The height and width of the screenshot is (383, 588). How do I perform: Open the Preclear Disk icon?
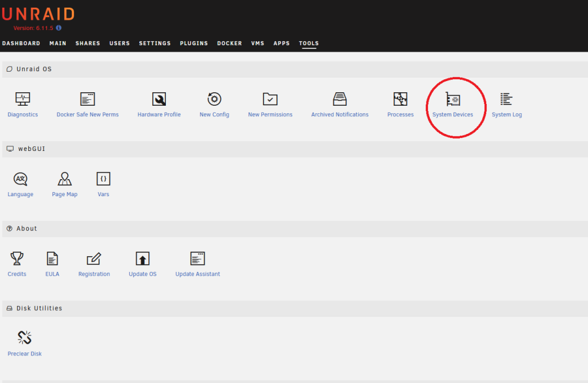24,338
